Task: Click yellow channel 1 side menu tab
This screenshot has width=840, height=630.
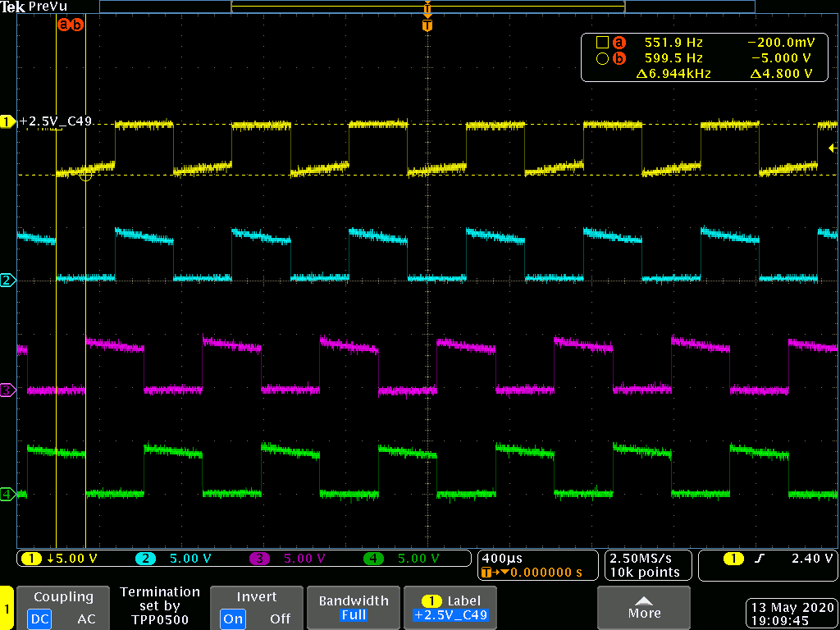Action: tap(7, 608)
